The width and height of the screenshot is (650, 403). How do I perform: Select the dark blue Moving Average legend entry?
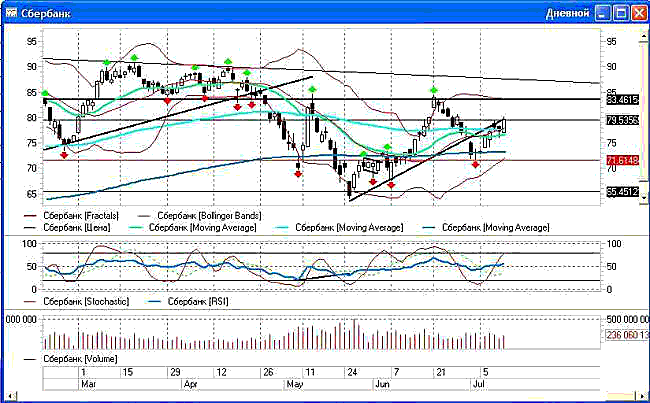486,228
